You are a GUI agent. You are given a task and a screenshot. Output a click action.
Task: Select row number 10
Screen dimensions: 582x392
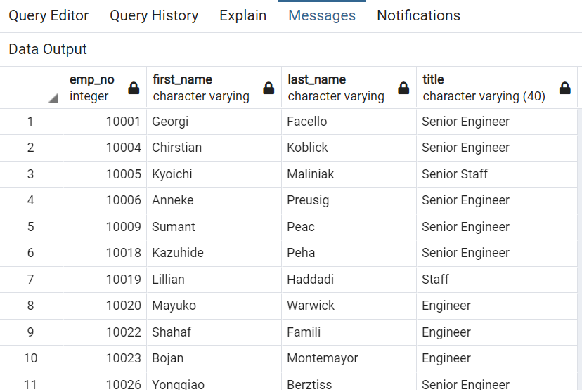(31, 358)
